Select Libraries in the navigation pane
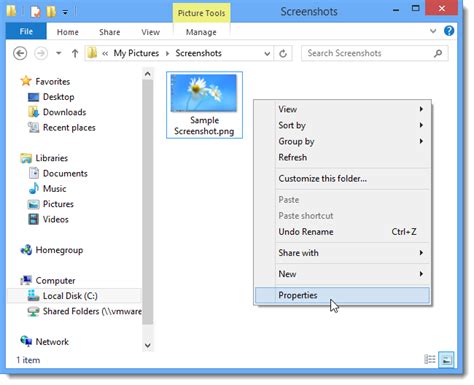 pos(52,158)
